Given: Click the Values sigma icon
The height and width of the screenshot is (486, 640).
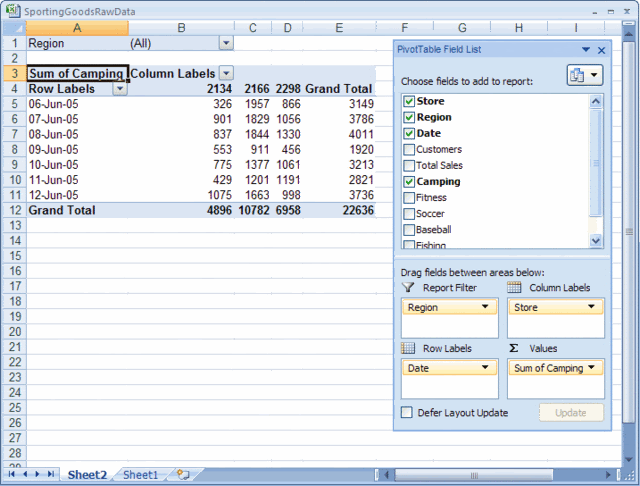Looking at the screenshot, I should (x=514, y=348).
